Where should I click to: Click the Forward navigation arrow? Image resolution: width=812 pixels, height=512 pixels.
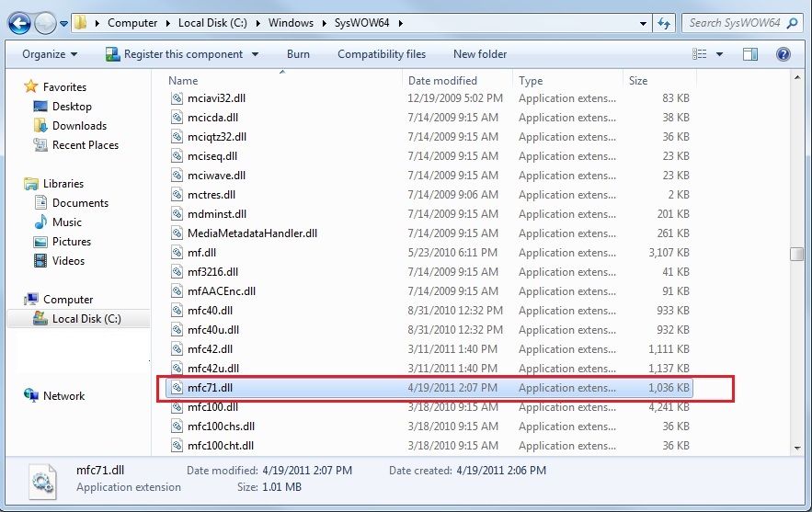point(45,23)
